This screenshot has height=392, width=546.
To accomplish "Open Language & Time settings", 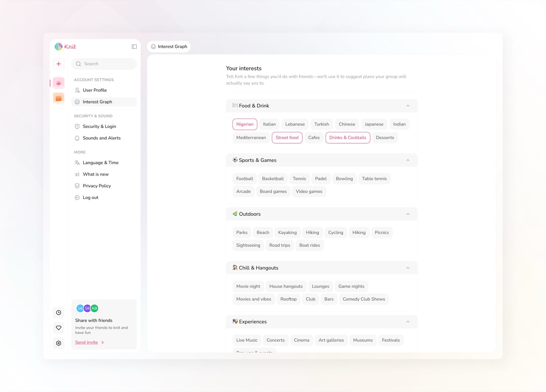I will point(104,163).
